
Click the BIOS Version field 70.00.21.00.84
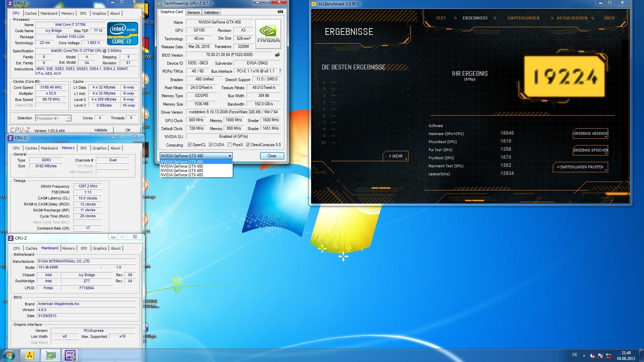229,55
